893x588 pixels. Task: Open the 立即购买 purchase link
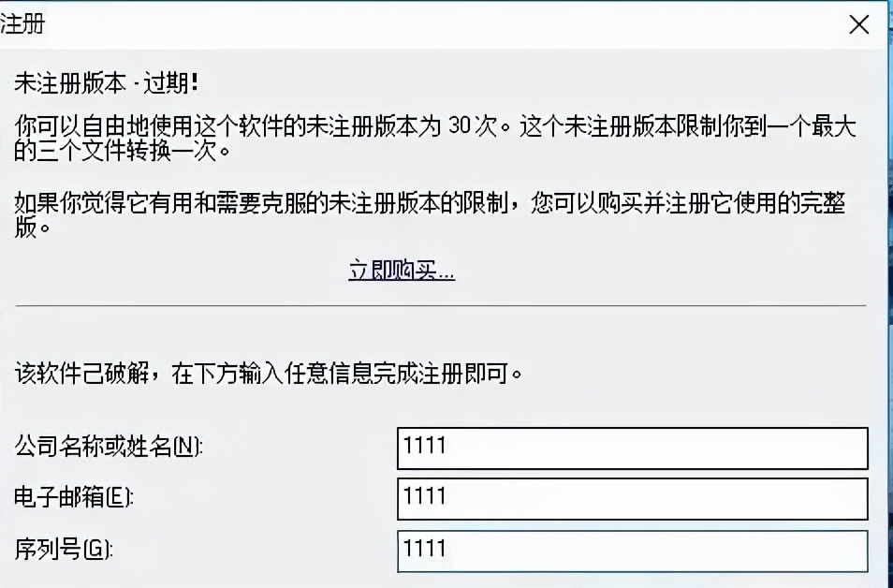[401, 270]
